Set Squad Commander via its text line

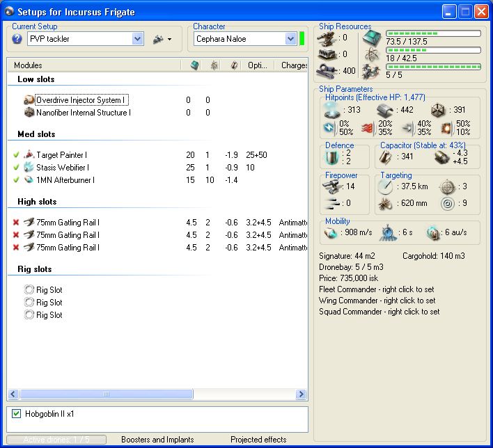(379, 312)
